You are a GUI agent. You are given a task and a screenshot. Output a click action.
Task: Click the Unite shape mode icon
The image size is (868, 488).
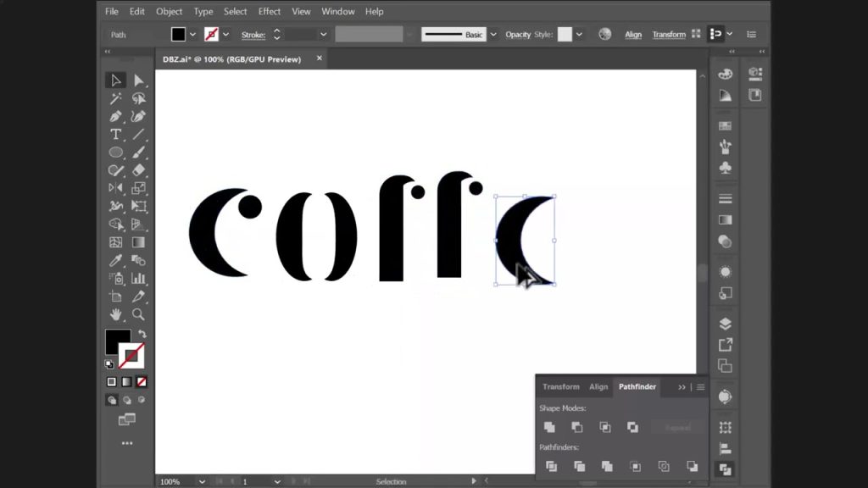click(549, 427)
